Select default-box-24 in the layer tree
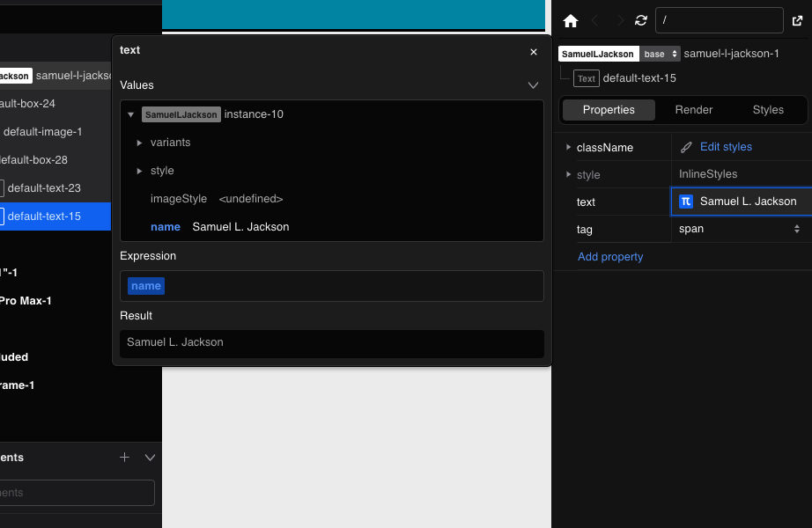Image resolution: width=812 pixels, height=528 pixels. [x=55, y=104]
